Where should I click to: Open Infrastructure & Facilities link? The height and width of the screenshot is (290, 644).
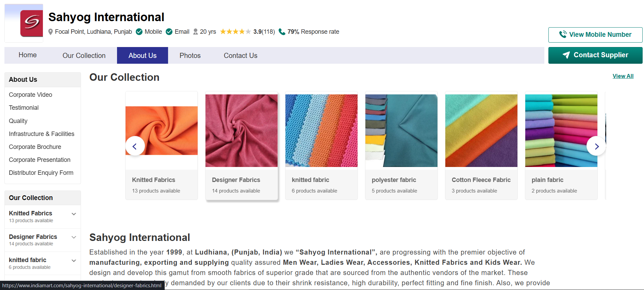pyautogui.click(x=42, y=134)
